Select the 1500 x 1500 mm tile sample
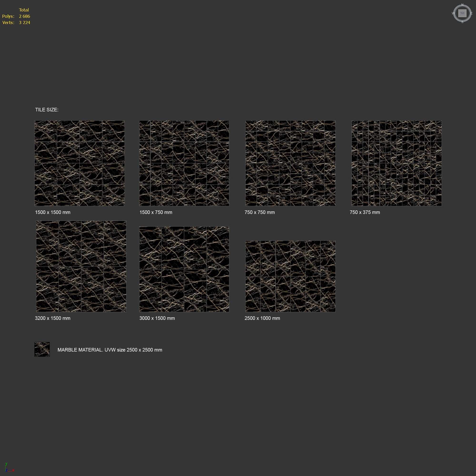The height and width of the screenshot is (476, 476). (79, 163)
